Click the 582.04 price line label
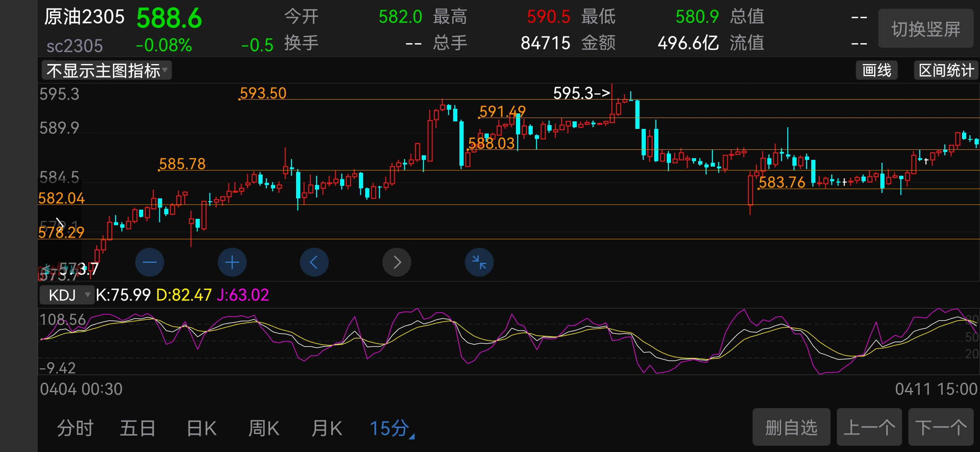 (x=61, y=198)
